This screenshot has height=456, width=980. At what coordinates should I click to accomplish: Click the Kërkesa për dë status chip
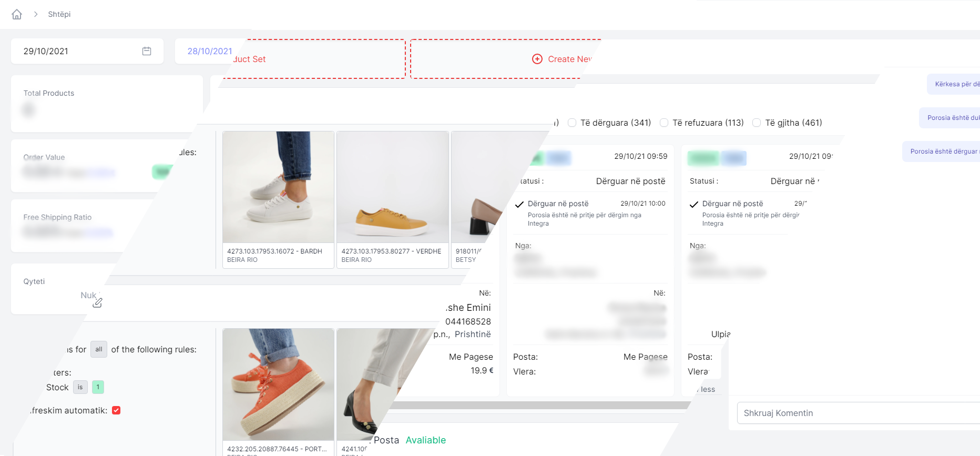tap(953, 84)
